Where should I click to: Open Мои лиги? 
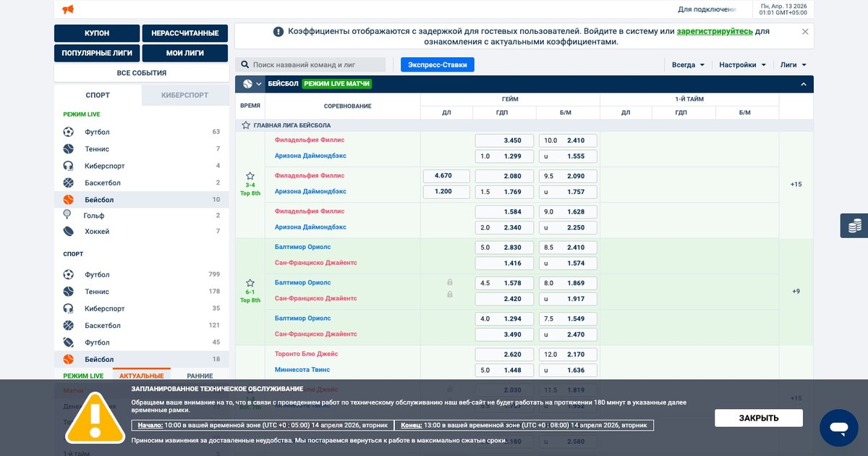[185, 53]
